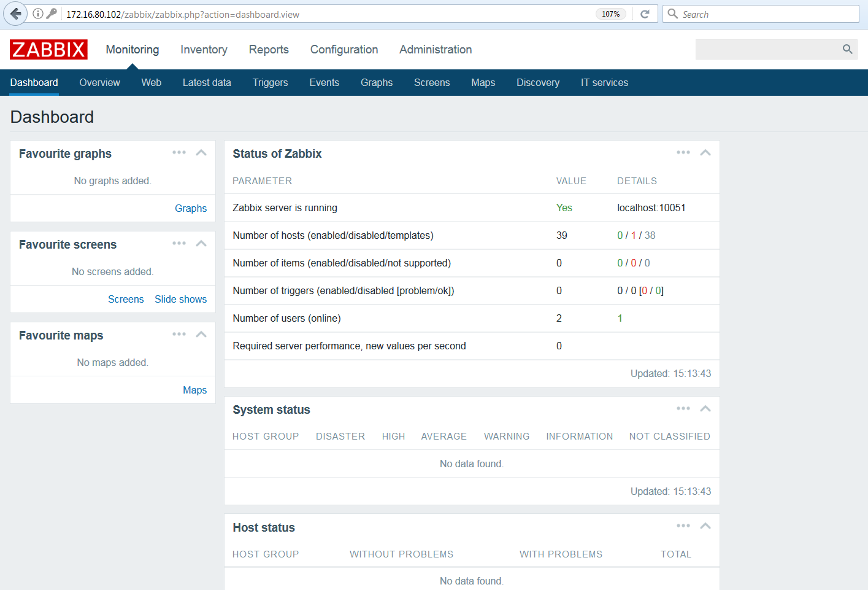Click the browser back arrow button
Screen dimensions: 868x590
[15, 14]
